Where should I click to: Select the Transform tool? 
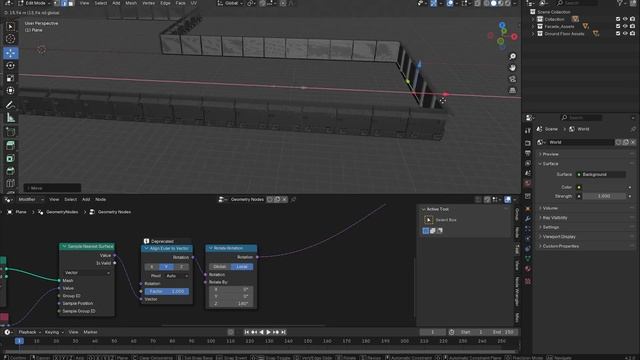11,91
